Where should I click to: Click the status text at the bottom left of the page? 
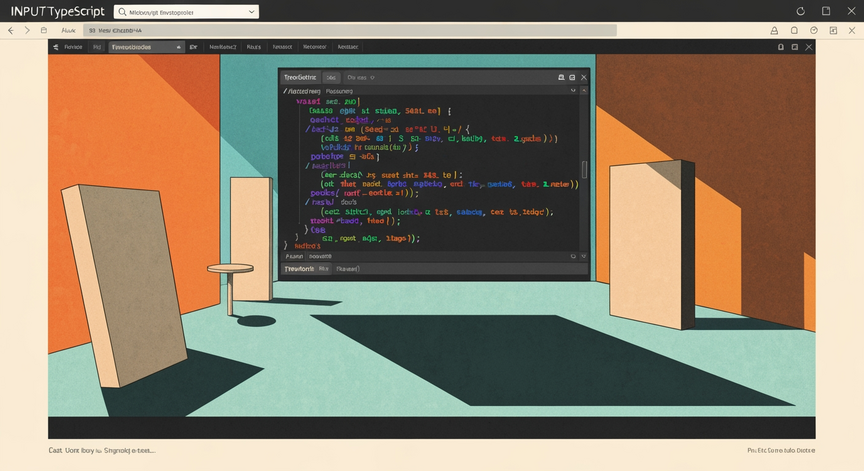point(102,451)
